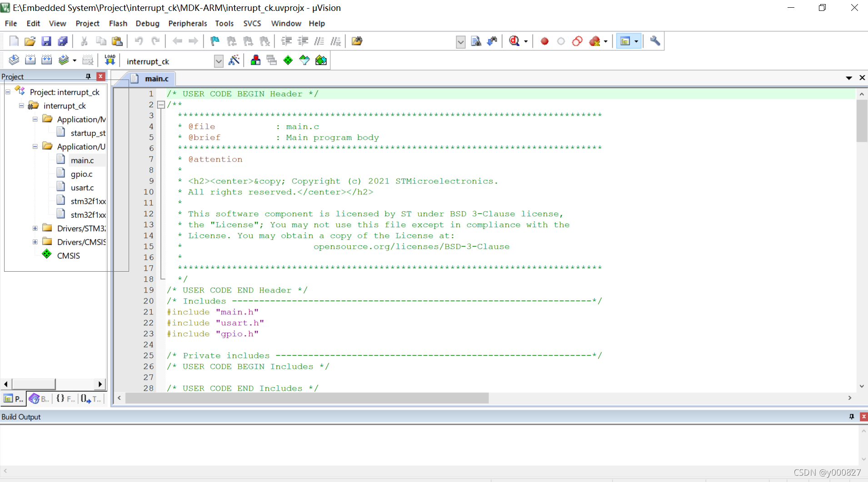This screenshot has width=868, height=482.
Task: Rebuild all target files
Action: [46, 60]
